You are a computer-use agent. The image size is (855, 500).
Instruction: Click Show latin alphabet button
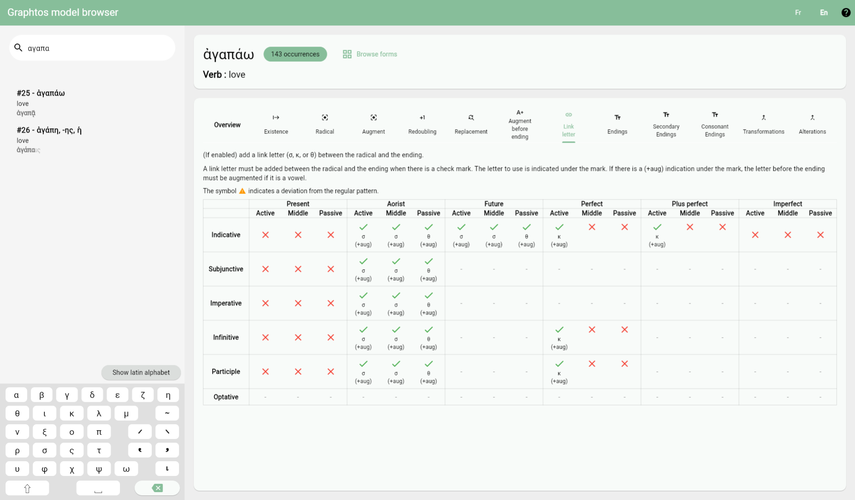[141, 372]
